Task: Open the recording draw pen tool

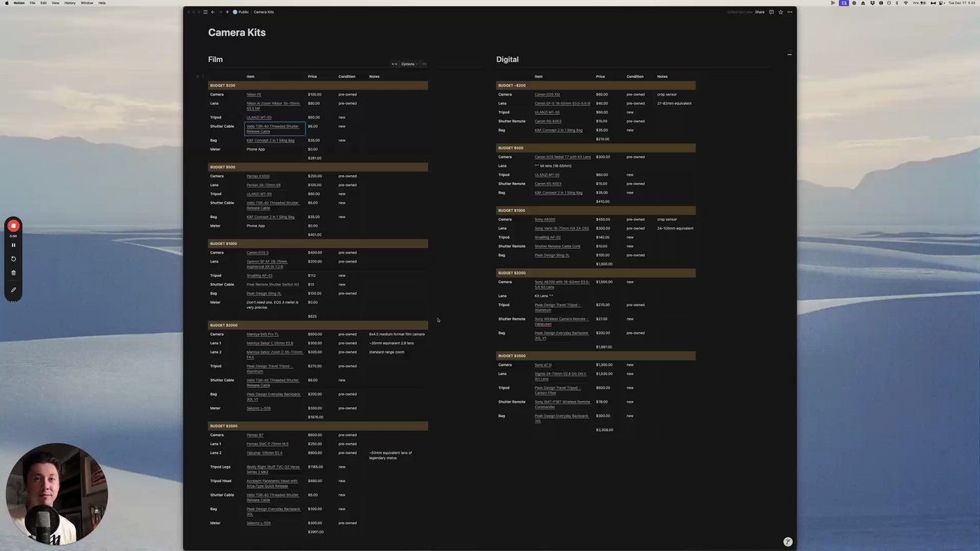Action: point(13,290)
